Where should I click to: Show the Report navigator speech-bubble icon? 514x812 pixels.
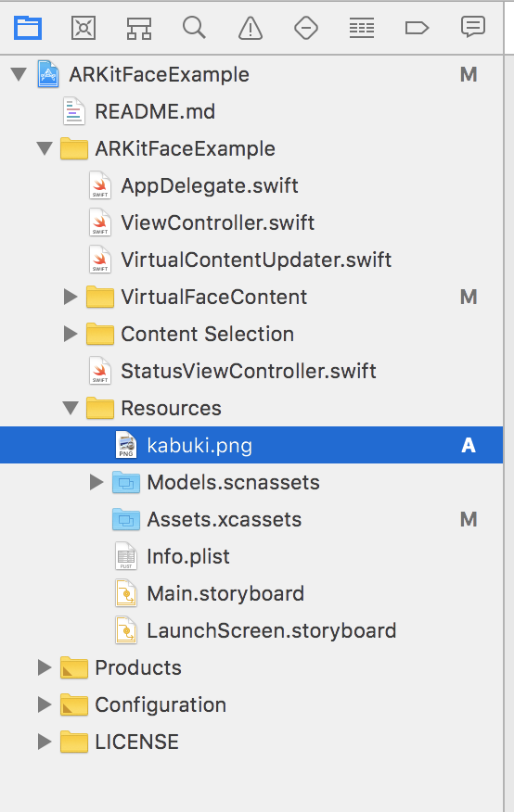[x=472, y=27]
